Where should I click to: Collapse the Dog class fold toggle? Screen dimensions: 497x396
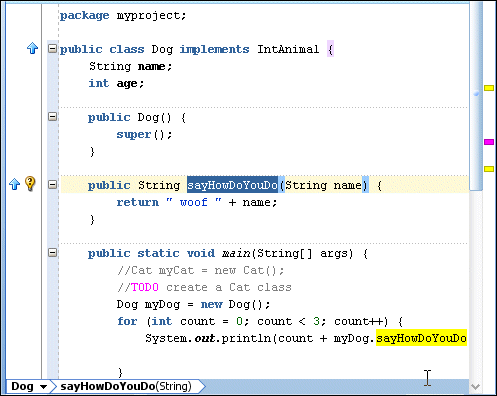52,49
